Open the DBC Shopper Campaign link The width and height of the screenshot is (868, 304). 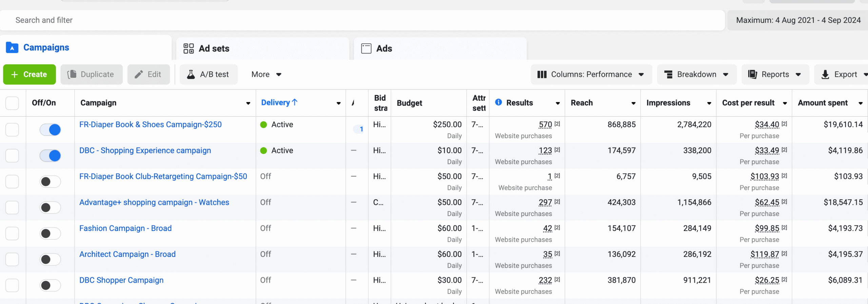(x=121, y=280)
